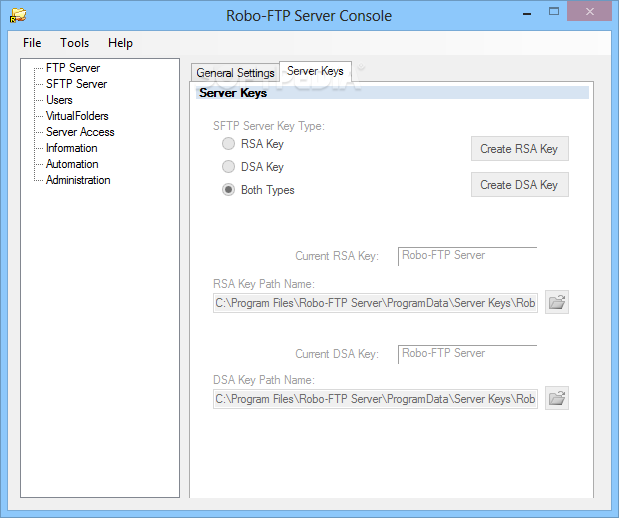The image size is (619, 518).
Task: Select the DSA Key radio button
Action: click(228, 167)
